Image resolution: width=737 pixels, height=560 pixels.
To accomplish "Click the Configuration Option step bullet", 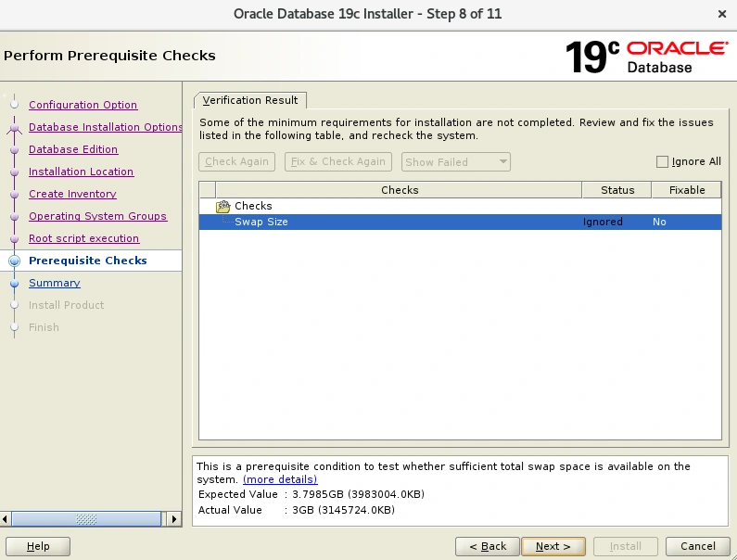I will 15,105.
